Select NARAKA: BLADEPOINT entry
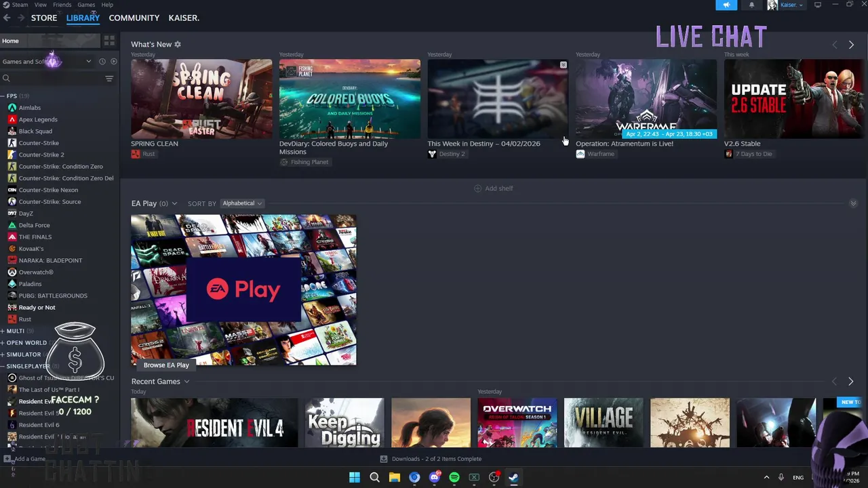Screen dimensions: 868x488 click(50, 260)
